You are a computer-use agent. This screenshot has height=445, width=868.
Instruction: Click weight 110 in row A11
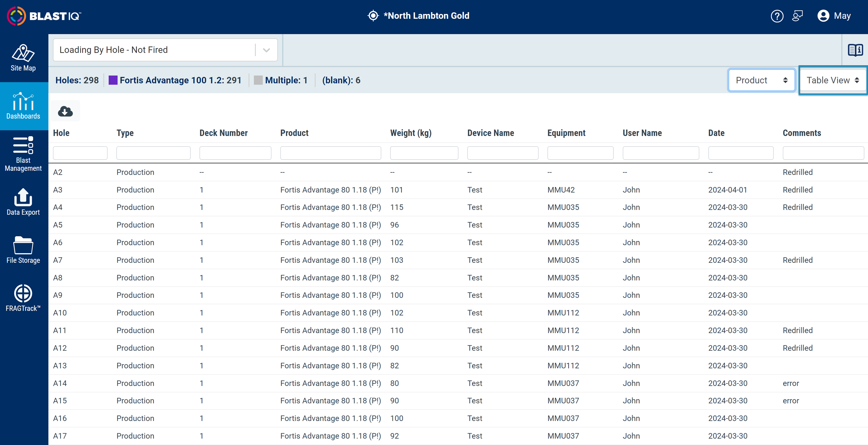397,330
